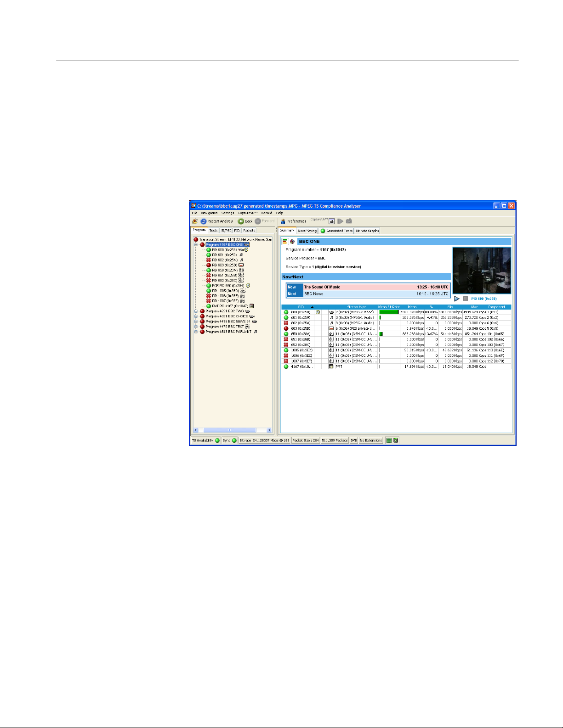Click subtitle icon next to PID 603 in tree
The image size is (563, 728).
tap(241, 265)
